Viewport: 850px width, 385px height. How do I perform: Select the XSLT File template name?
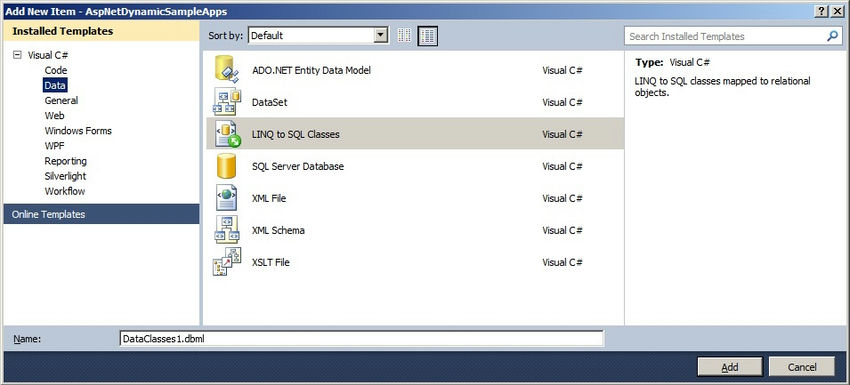coord(271,262)
